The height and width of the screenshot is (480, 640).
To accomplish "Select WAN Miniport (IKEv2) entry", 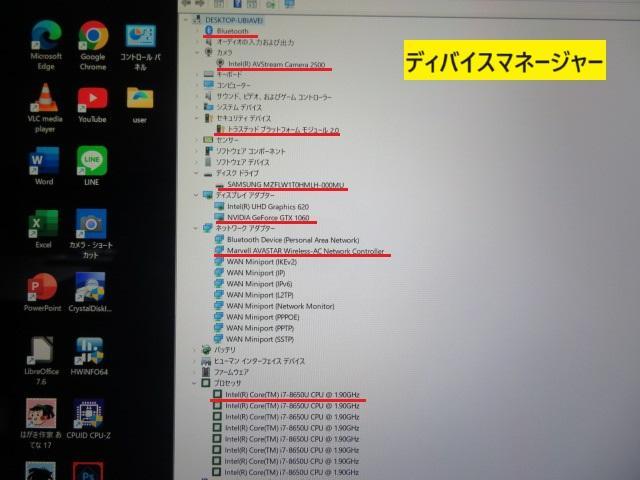I will click(262, 262).
